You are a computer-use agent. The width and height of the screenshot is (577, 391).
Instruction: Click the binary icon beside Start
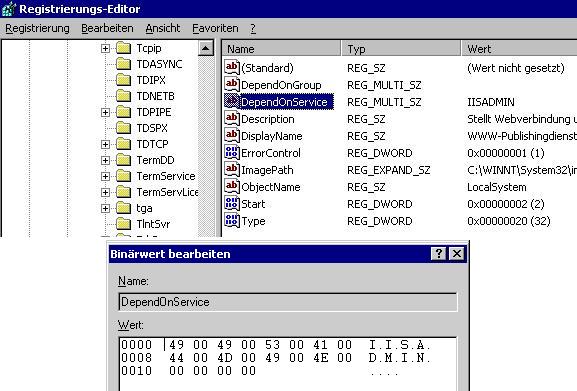tap(232, 203)
